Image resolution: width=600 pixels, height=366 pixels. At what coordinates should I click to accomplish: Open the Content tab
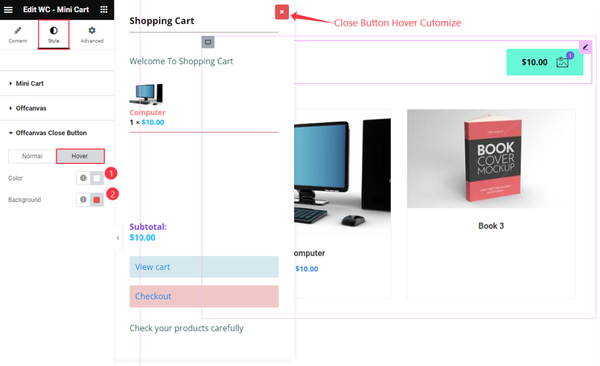(x=18, y=34)
